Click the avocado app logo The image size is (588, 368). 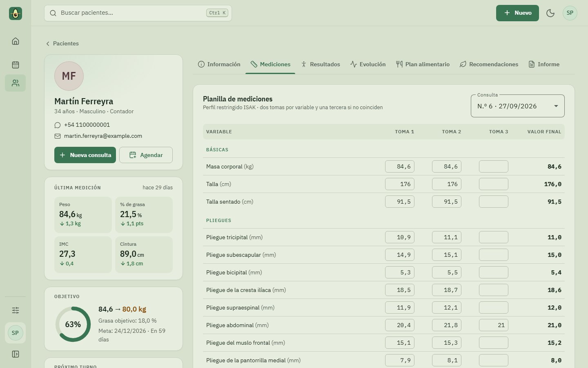point(16,13)
